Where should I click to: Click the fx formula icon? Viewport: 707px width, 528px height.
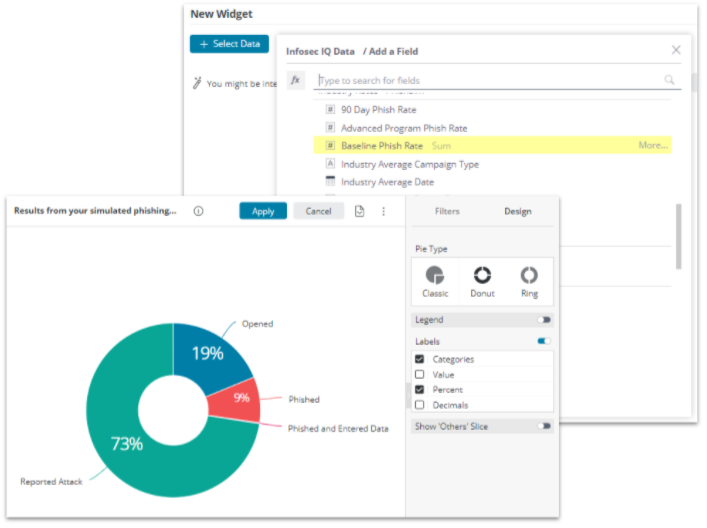(x=296, y=80)
